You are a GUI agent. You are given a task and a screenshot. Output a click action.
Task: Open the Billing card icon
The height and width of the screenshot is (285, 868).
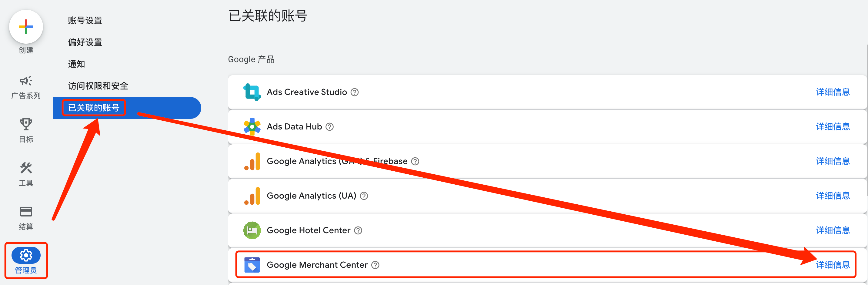click(26, 212)
